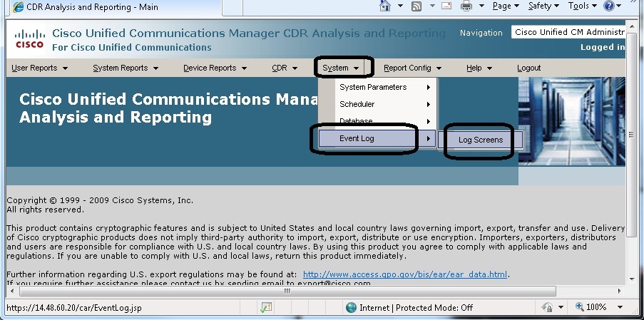This screenshot has height=320, width=644.
Task: Open the zoom level dropdown arrow
Action: tap(620, 307)
